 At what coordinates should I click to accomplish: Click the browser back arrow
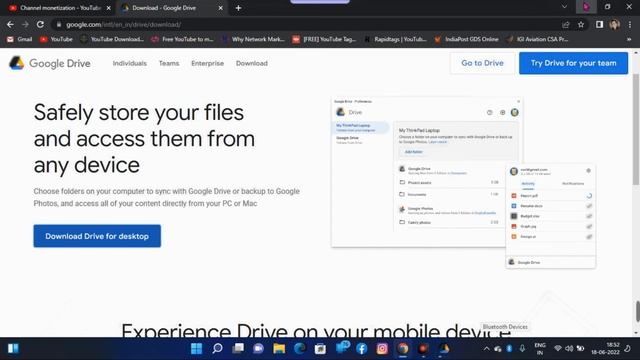point(10,24)
